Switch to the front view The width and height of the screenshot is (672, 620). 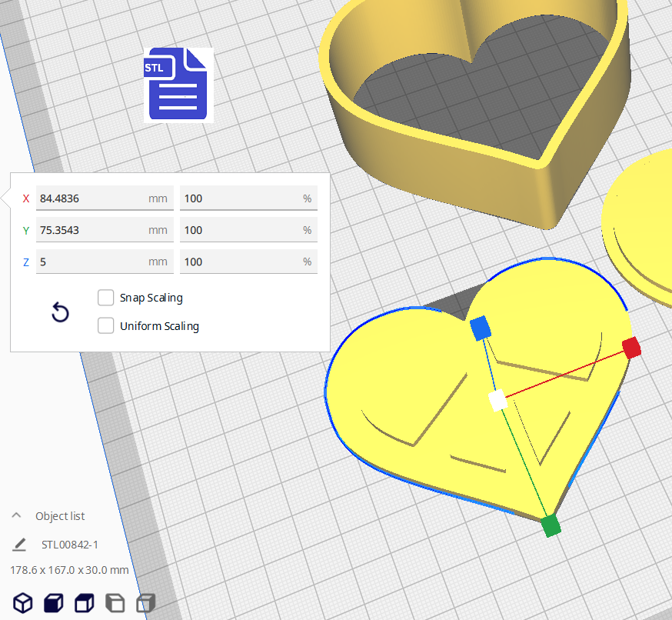(x=53, y=603)
